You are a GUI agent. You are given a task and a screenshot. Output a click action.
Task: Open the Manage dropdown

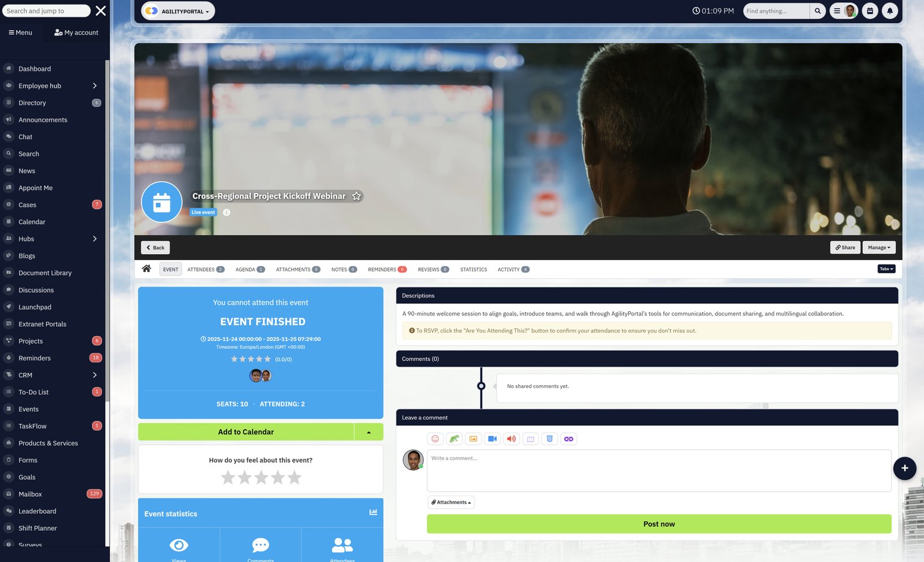click(878, 248)
